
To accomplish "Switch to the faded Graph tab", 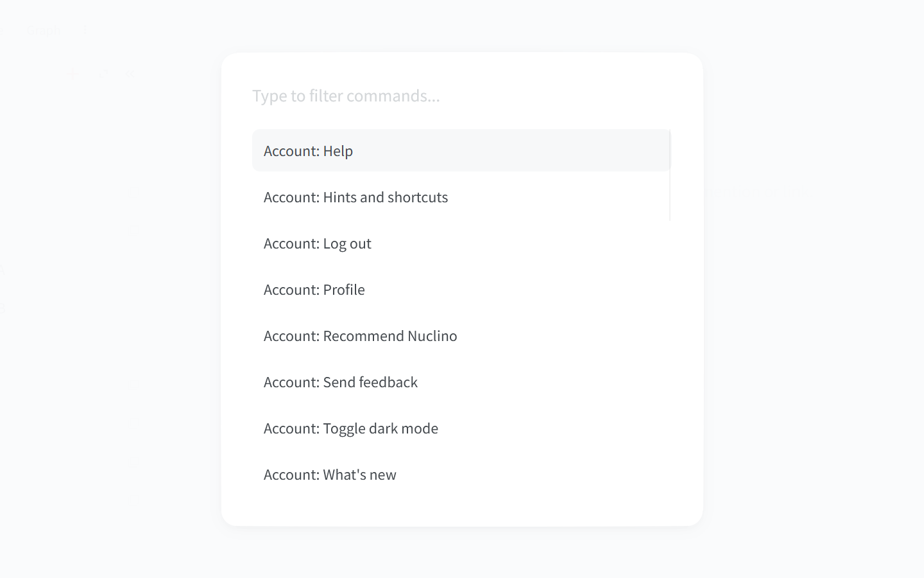I will (44, 30).
